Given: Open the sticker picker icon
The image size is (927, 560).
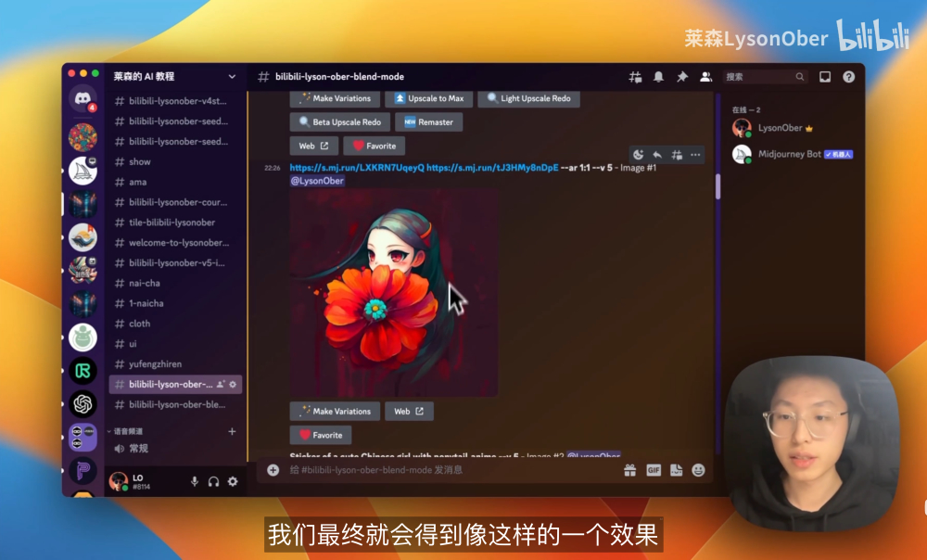Looking at the screenshot, I should coord(677,470).
